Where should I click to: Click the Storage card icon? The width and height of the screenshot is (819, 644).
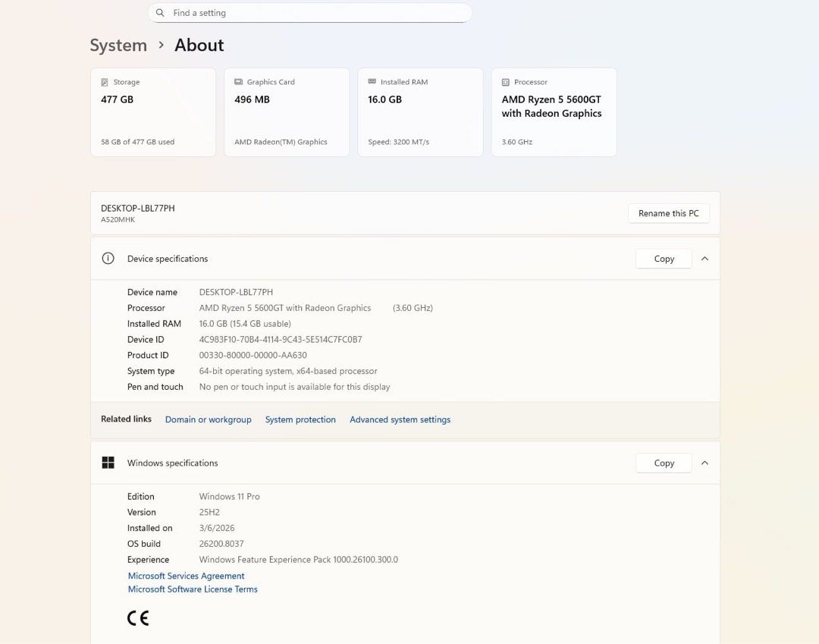pos(105,82)
